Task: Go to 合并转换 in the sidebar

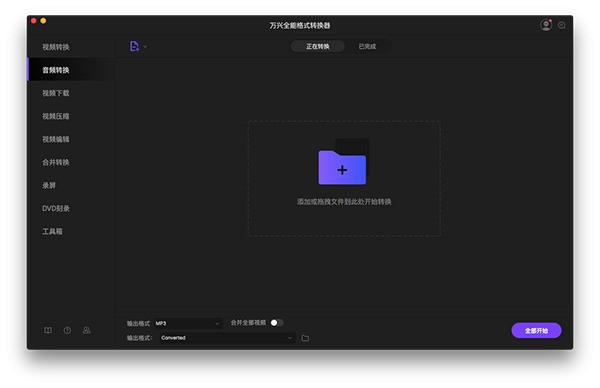Action: coord(56,162)
